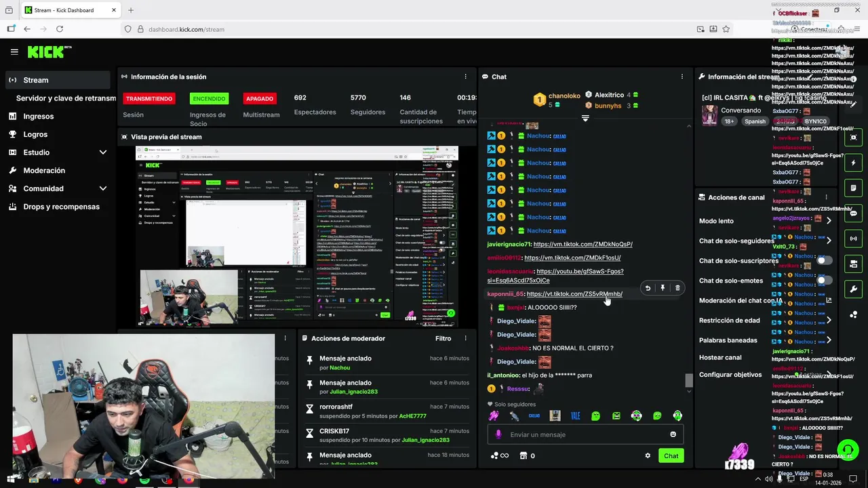Delete kaponniii_65's chat message
The height and width of the screenshot is (488, 868).
click(x=677, y=288)
